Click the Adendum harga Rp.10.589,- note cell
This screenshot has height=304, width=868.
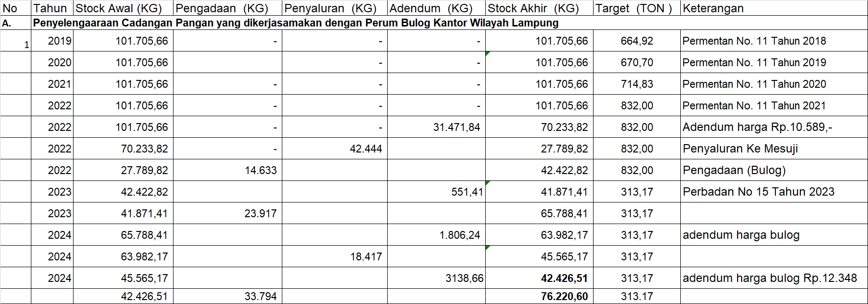[x=757, y=127]
